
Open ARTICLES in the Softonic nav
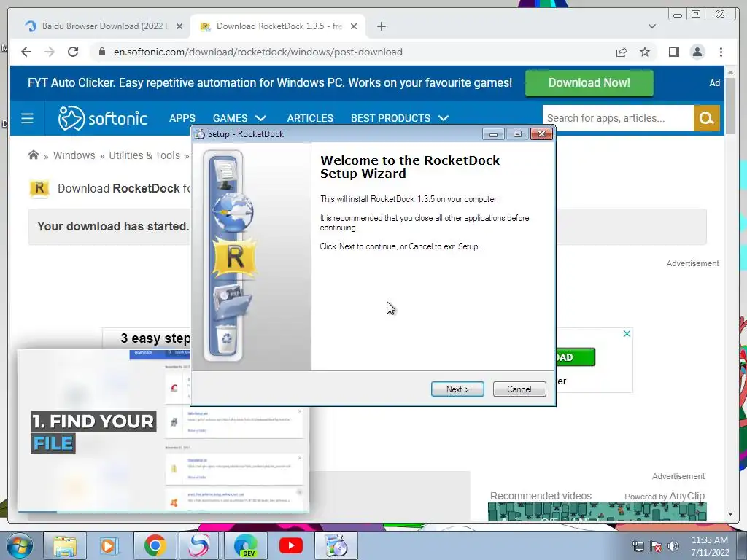pos(310,118)
